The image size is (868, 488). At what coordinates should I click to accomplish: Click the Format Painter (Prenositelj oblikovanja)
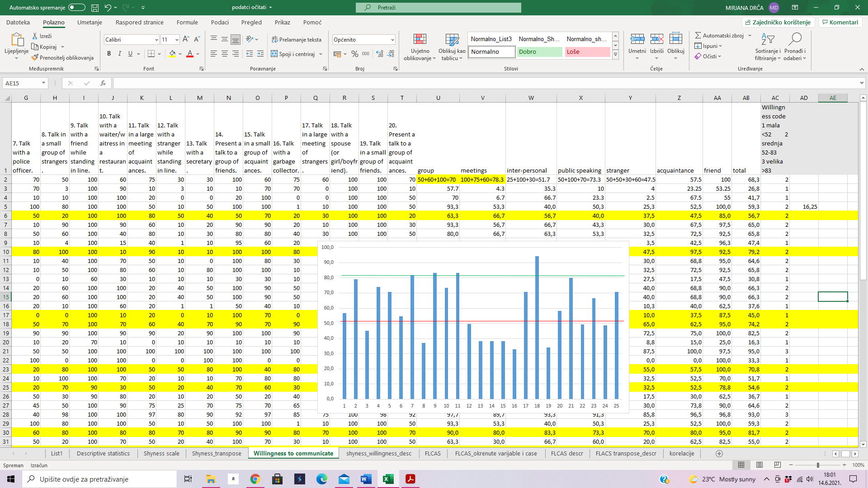[x=62, y=57]
